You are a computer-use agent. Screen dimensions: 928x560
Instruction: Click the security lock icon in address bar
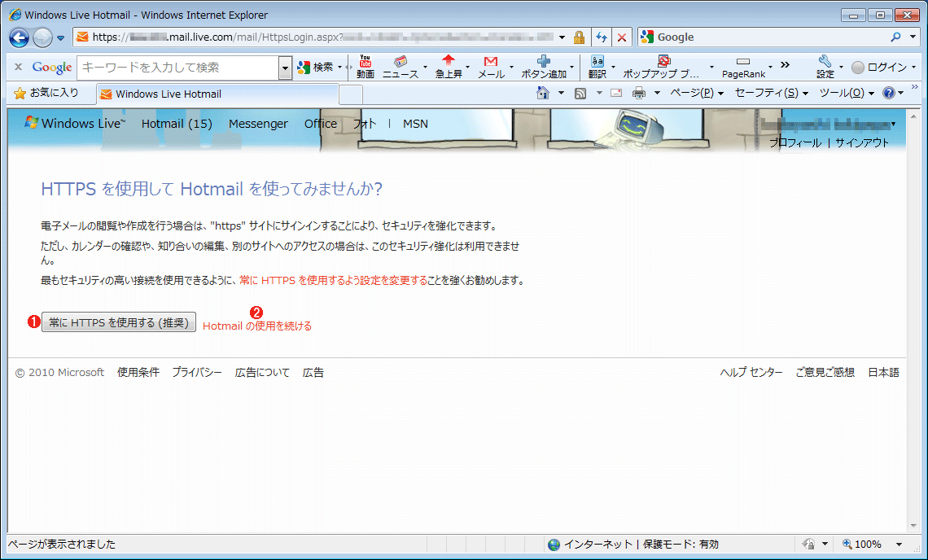click(579, 37)
